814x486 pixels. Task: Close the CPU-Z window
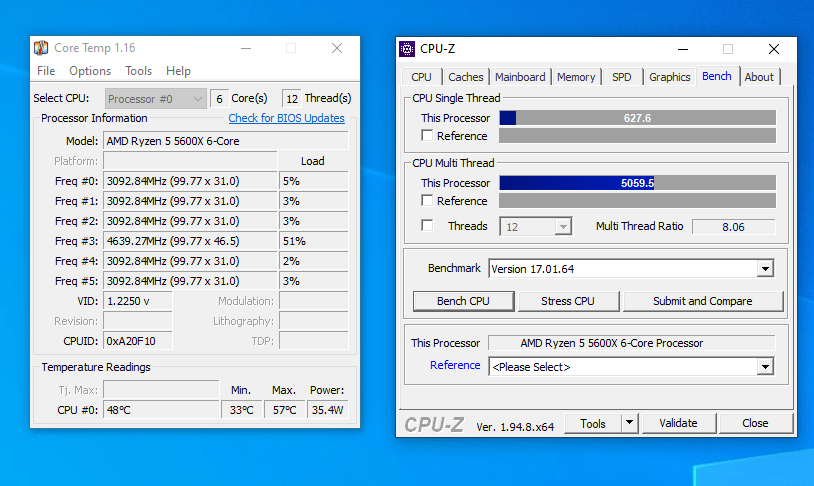(774, 49)
